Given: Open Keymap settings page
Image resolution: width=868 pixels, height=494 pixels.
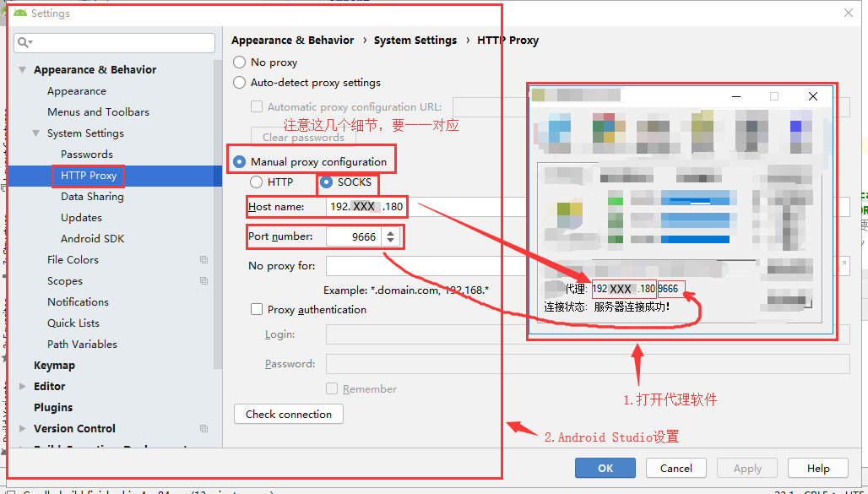Looking at the screenshot, I should point(54,365).
